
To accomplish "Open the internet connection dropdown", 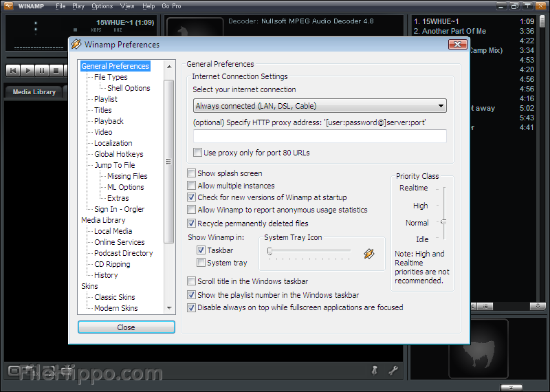I will tap(320, 106).
